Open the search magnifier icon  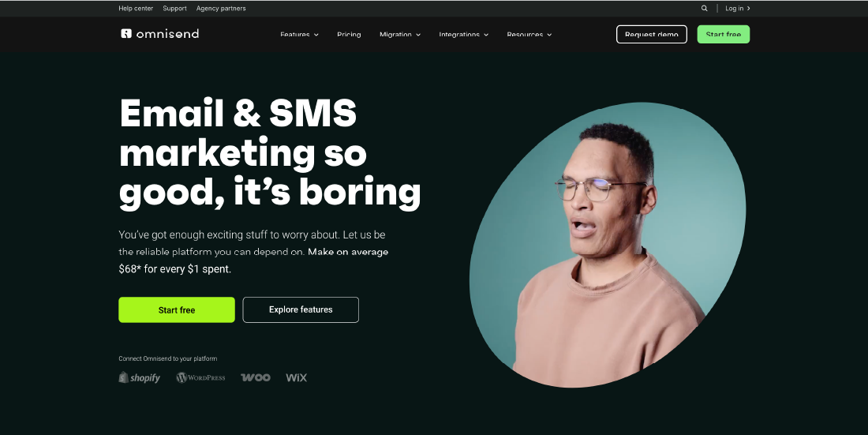click(x=704, y=9)
